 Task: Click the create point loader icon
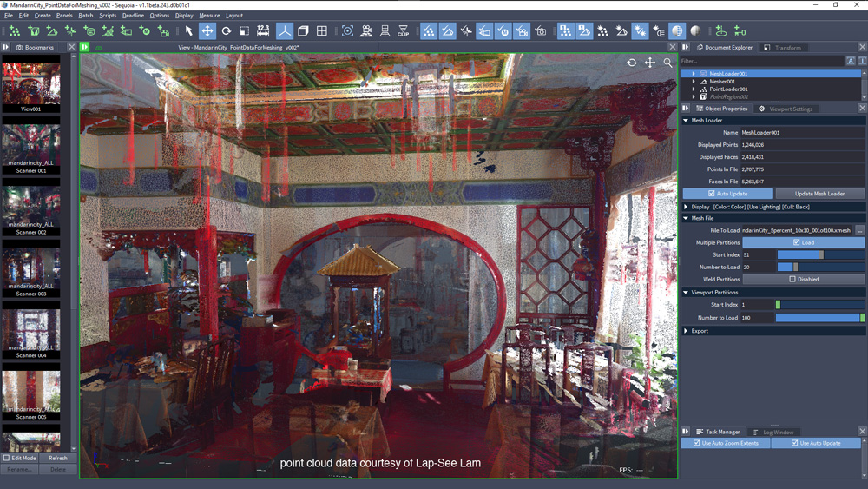[x=15, y=31]
